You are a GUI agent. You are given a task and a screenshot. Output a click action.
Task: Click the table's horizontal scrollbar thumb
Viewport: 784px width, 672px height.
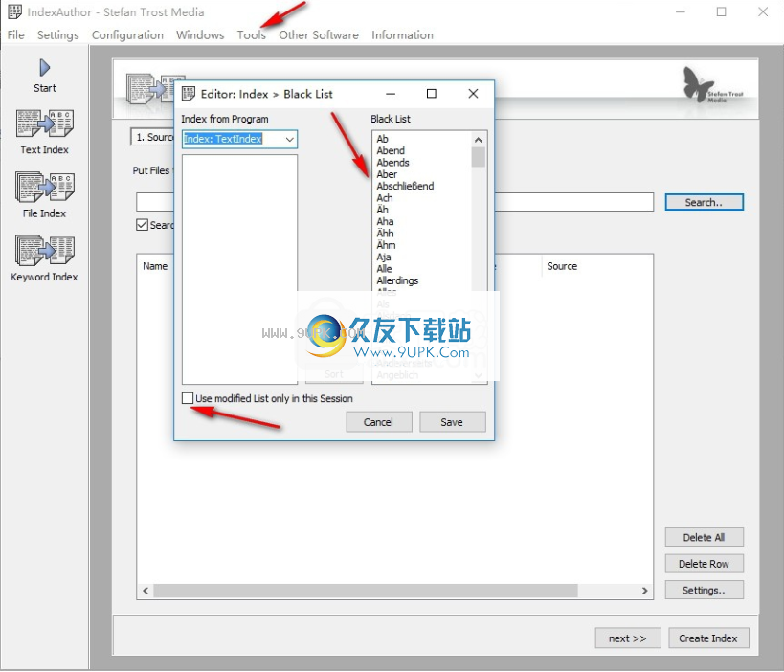click(x=366, y=591)
